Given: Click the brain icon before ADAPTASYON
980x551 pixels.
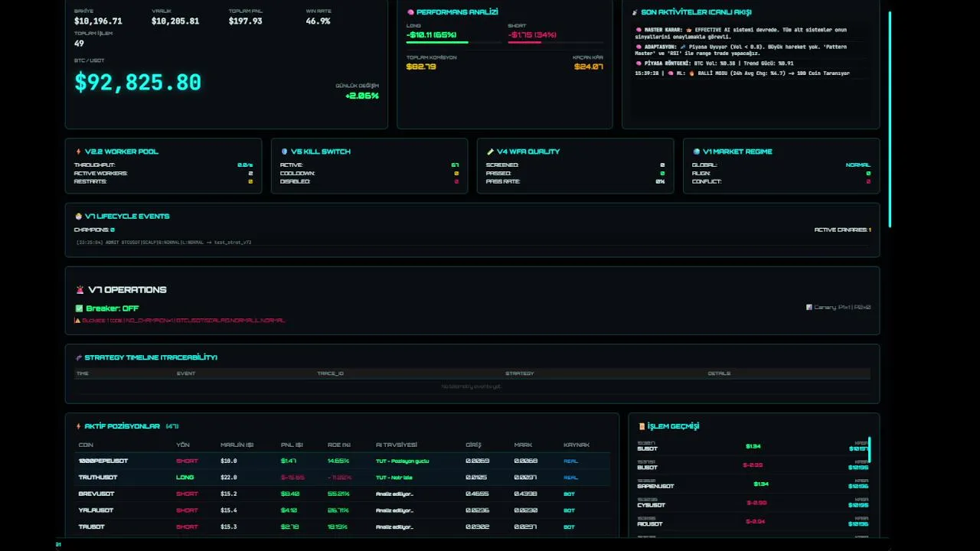Looking at the screenshot, I should pyautogui.click(x=639, y=47).
